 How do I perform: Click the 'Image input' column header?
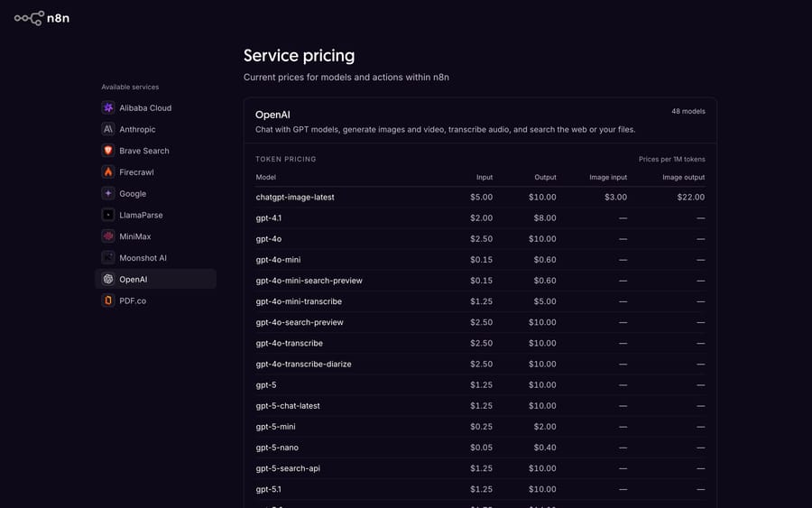(x=608, y=177)
